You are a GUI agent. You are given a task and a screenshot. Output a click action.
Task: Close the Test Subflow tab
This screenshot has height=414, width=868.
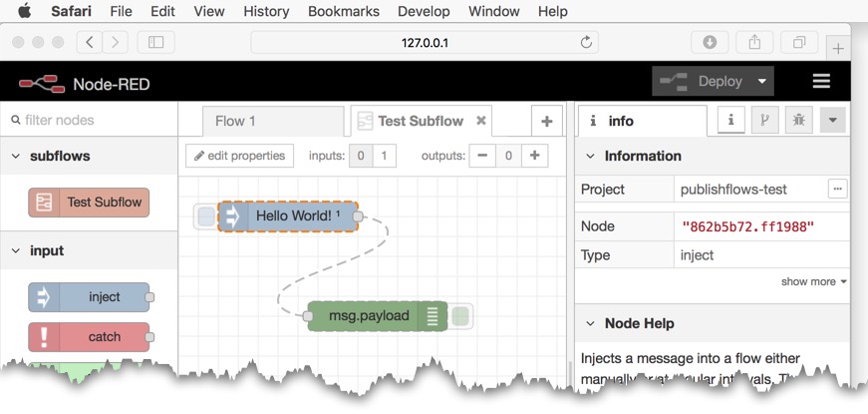(481, 121)
